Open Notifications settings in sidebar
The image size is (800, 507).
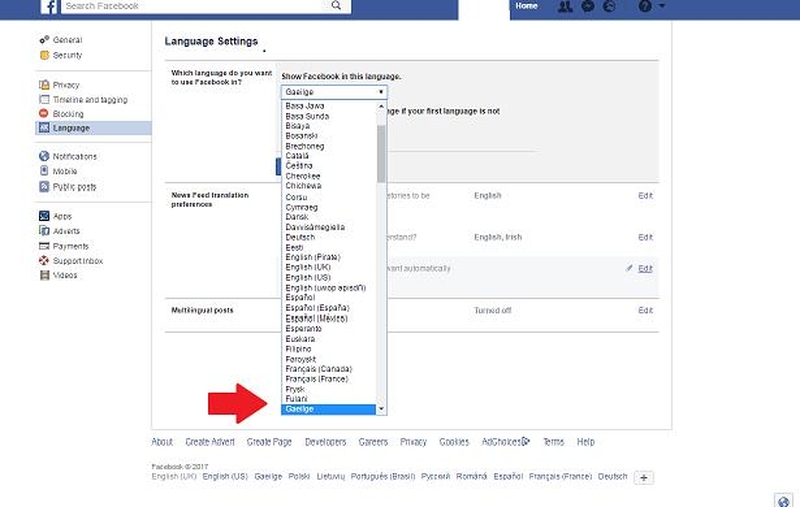coord(74,157)
